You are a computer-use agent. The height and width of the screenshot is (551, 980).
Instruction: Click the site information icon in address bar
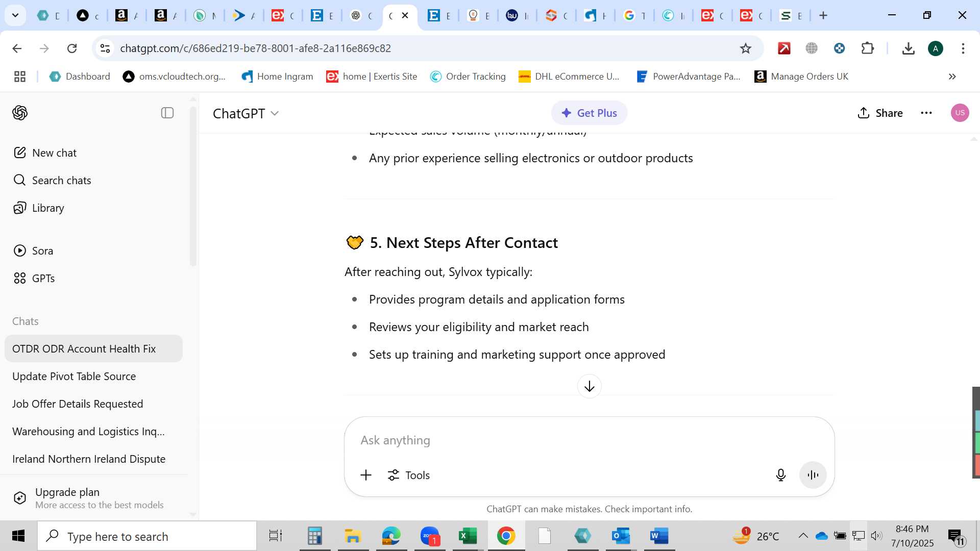click(105, 48)
